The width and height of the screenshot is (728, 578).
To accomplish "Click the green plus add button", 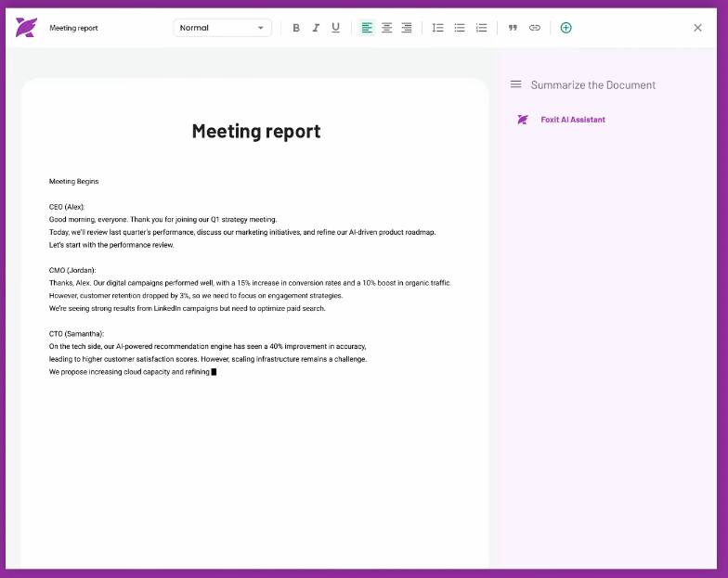I will [565, 28].
